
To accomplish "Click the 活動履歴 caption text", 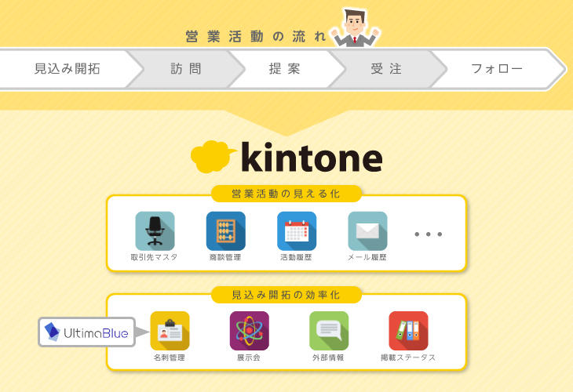I will [296, 257].
